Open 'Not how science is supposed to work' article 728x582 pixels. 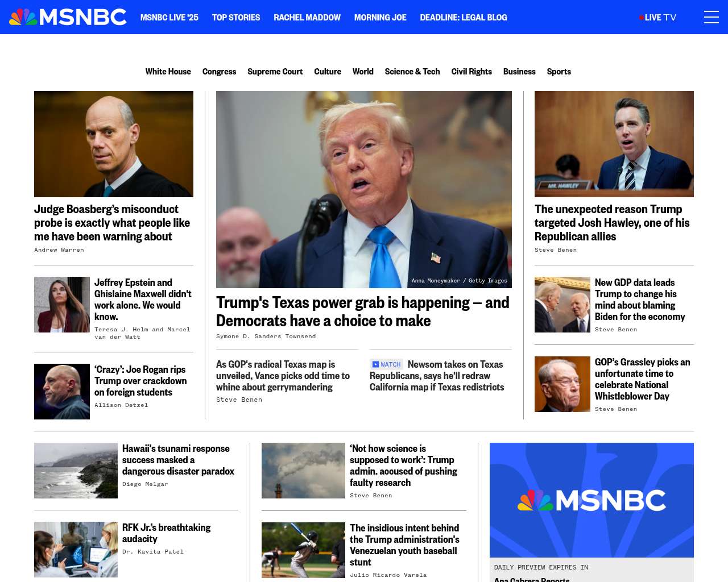tap(403, 465)
